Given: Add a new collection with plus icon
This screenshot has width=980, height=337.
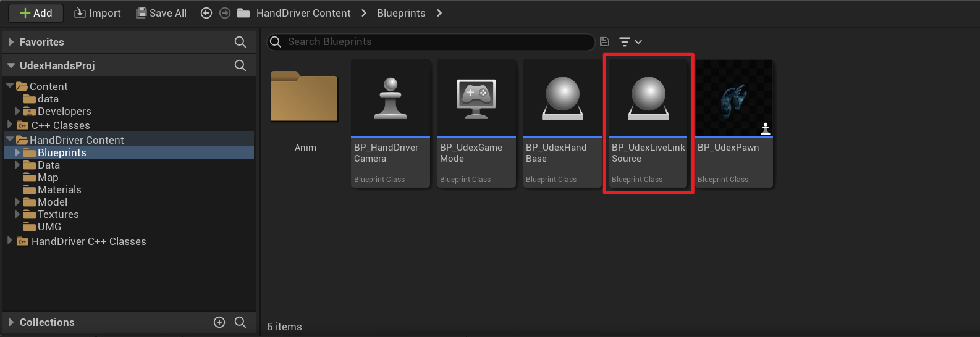Looking at the screenshot, I should [219, 322].
